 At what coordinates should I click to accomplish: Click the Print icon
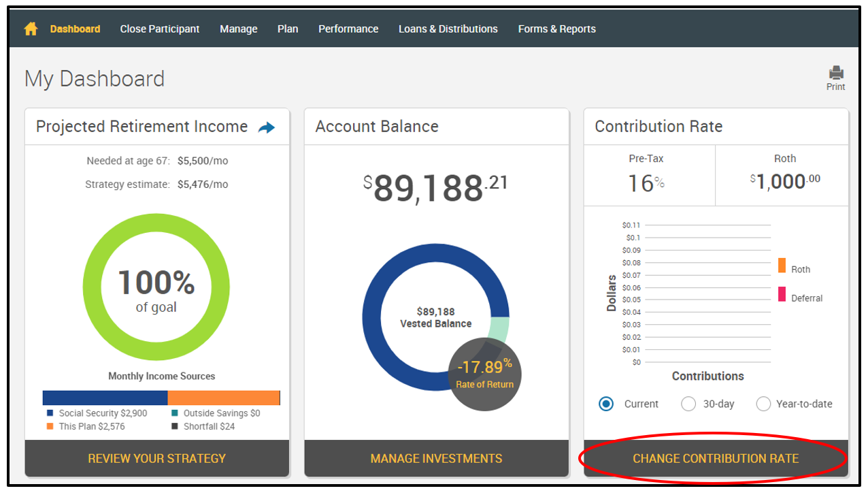tap(836, 74)
